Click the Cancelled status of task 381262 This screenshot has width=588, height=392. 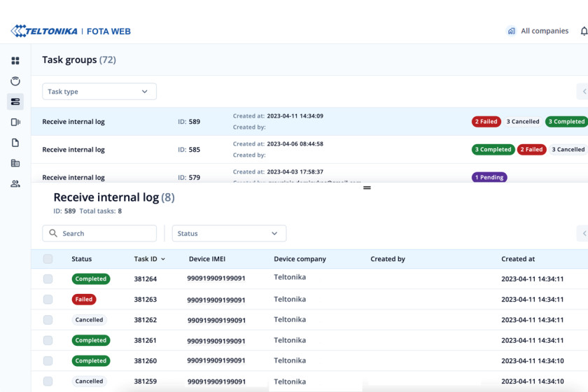90,320
